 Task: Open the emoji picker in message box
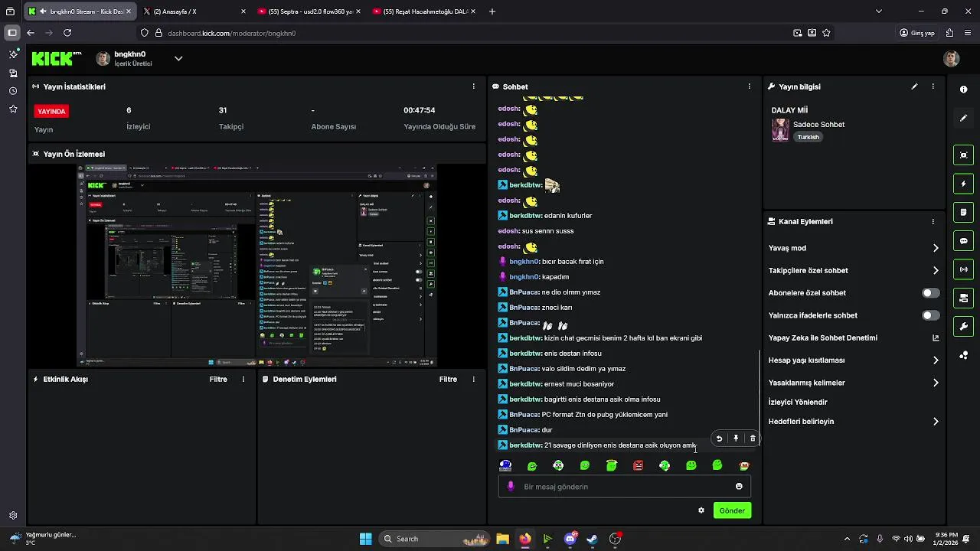coord(739,486)
